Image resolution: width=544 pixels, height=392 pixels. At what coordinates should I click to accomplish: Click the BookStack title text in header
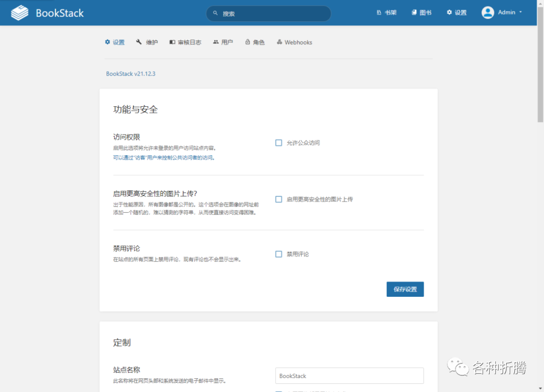click(x=59, y=13)
